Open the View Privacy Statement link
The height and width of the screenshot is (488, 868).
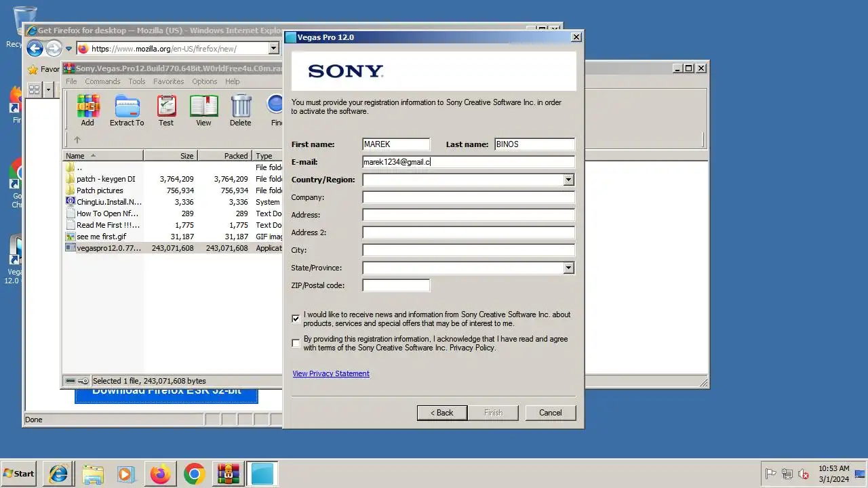[x=331, y=373]
